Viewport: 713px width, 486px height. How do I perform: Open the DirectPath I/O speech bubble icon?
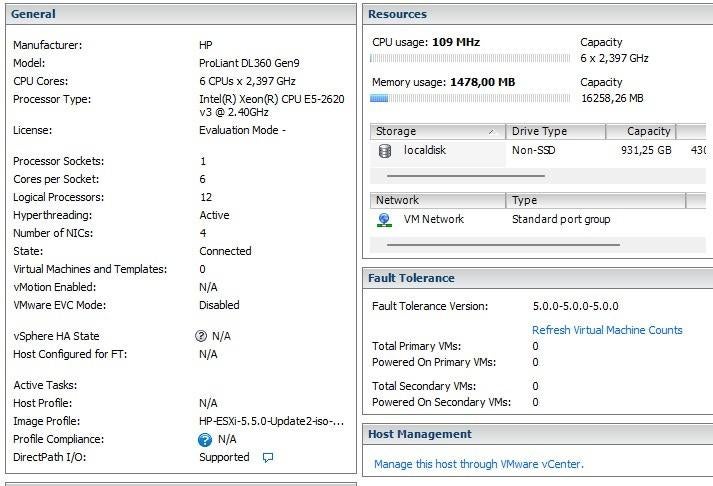click(268, 457)
